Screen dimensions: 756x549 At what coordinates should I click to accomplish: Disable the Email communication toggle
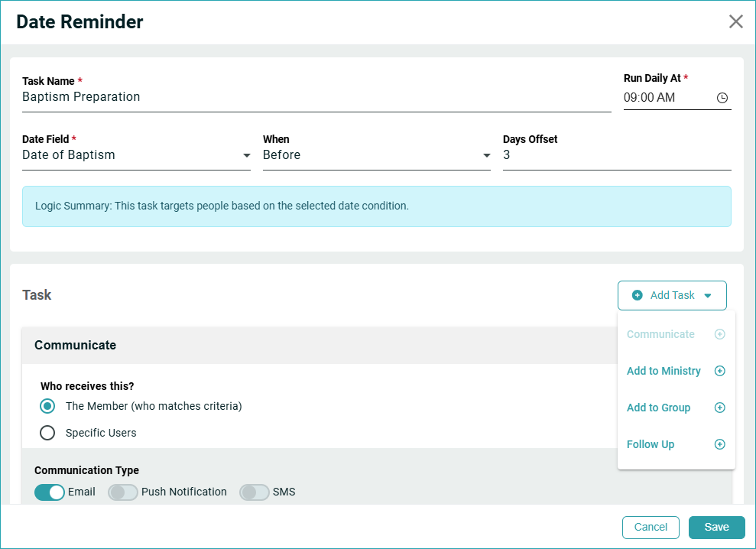point(50,492)
